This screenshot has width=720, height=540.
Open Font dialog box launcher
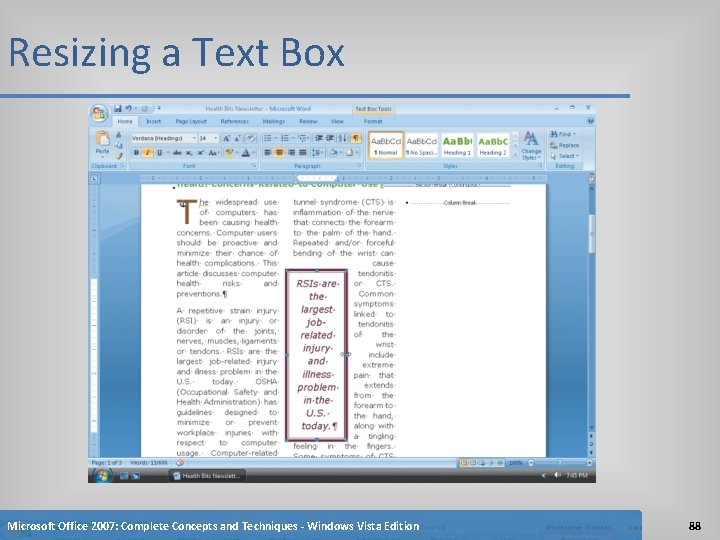coord(253,166)
